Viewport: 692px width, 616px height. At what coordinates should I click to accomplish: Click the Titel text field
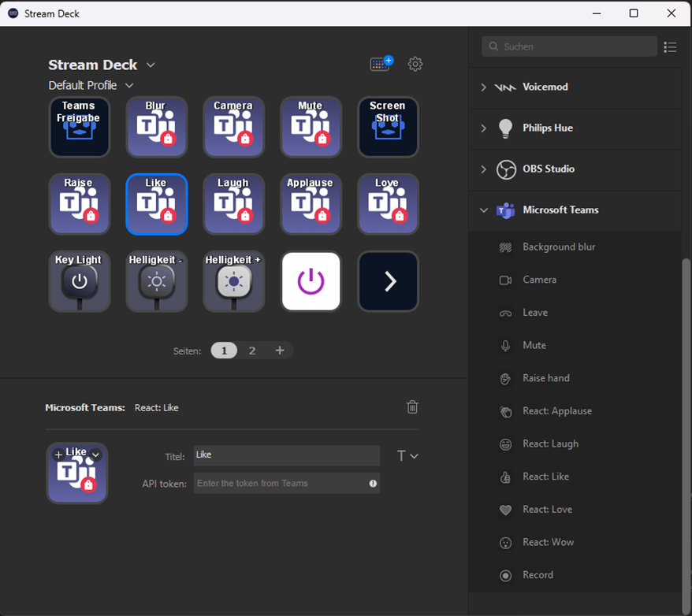click(286, 455)
